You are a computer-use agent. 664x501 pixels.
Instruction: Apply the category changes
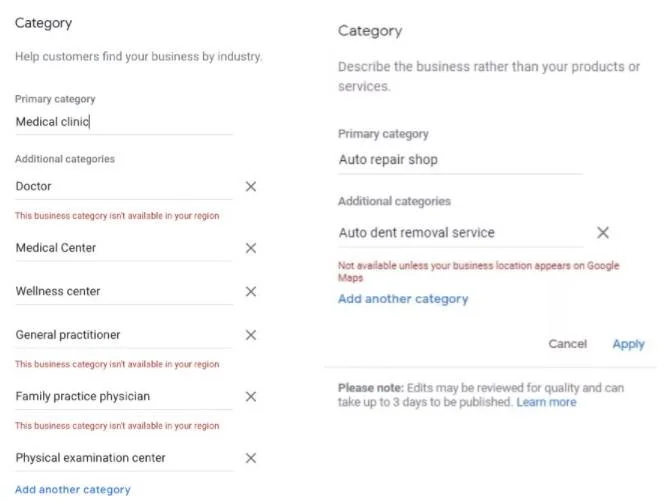[628, 344]
